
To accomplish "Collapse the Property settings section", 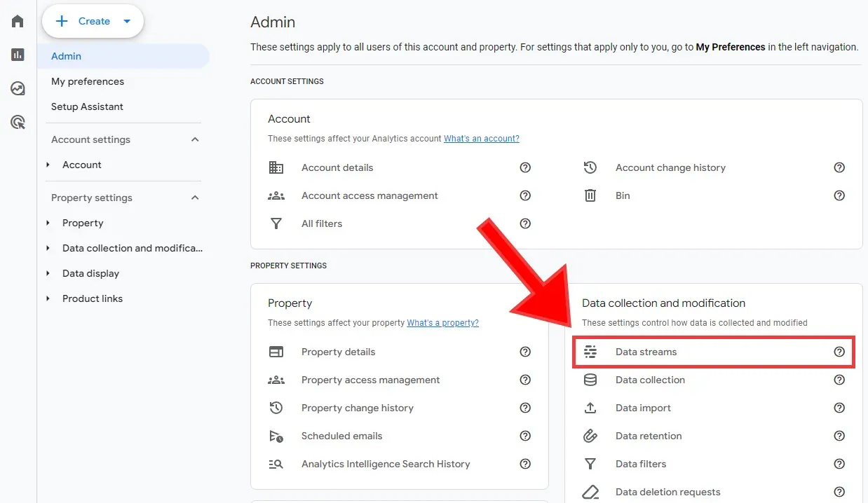I will pos(195,198).
